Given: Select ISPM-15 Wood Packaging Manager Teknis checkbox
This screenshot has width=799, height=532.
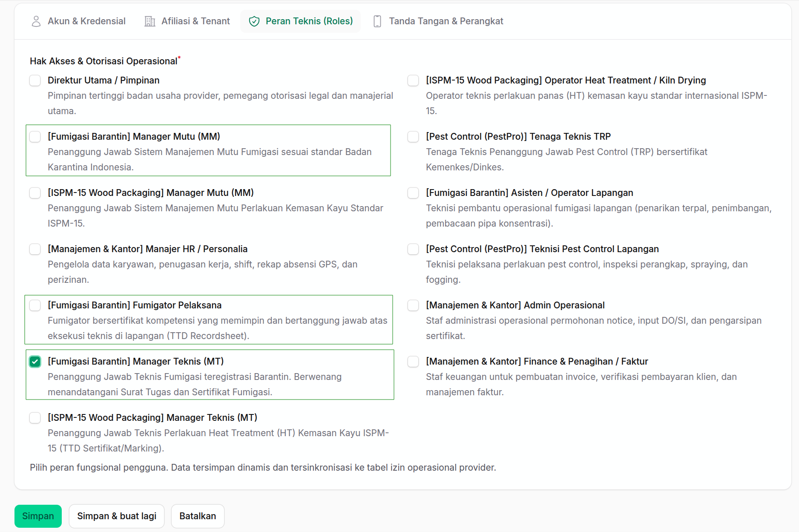Looking at the screenshot, I should [x=35, y=418].
